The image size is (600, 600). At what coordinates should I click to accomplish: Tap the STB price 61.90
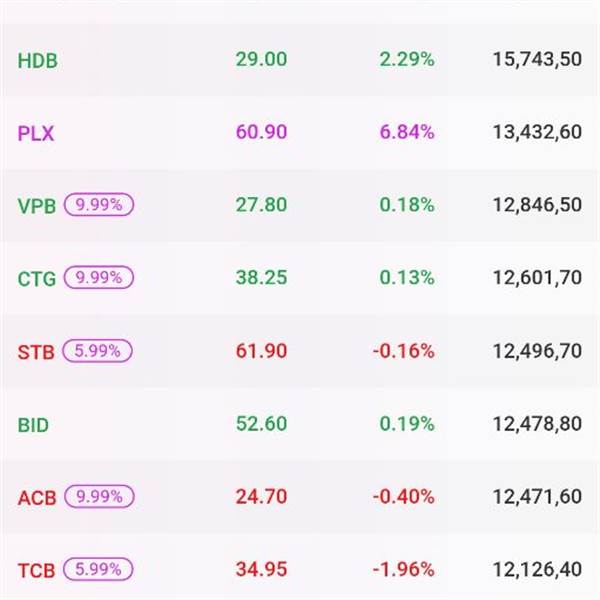261,351
